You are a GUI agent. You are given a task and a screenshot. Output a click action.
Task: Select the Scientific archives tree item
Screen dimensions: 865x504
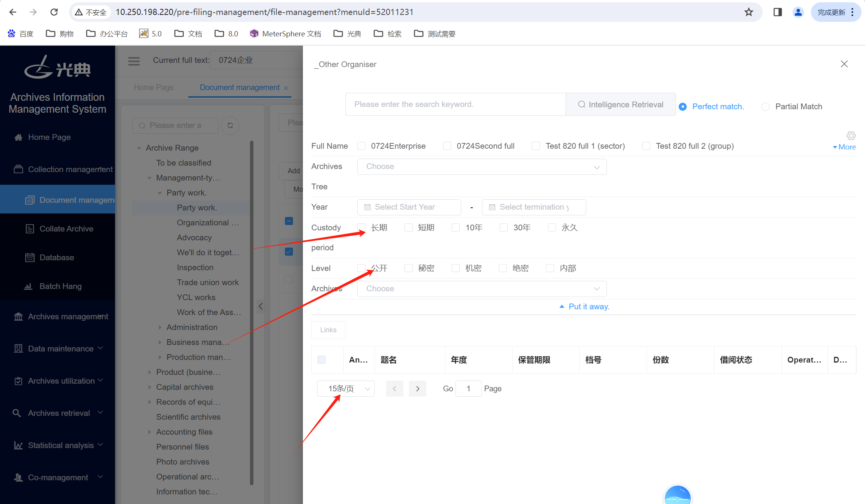(188, 417)
